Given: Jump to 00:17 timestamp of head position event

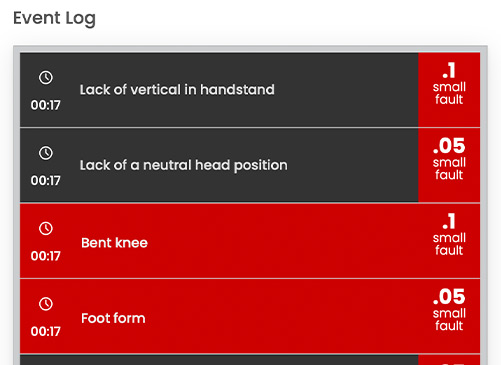Looking at the screenshot, I should pyautogui.click(x=46, y=181).
